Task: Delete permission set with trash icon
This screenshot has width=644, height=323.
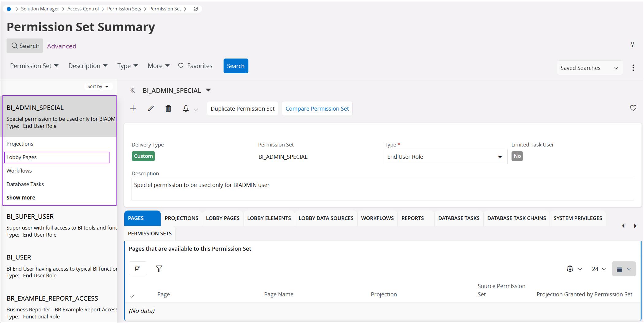Action: tap(168, 108)
